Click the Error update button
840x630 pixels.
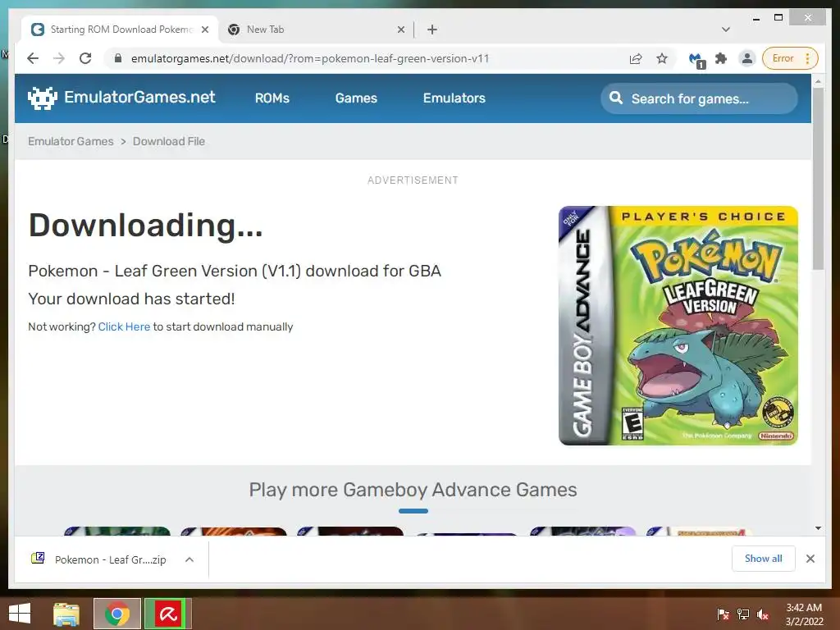coord(791,58)
